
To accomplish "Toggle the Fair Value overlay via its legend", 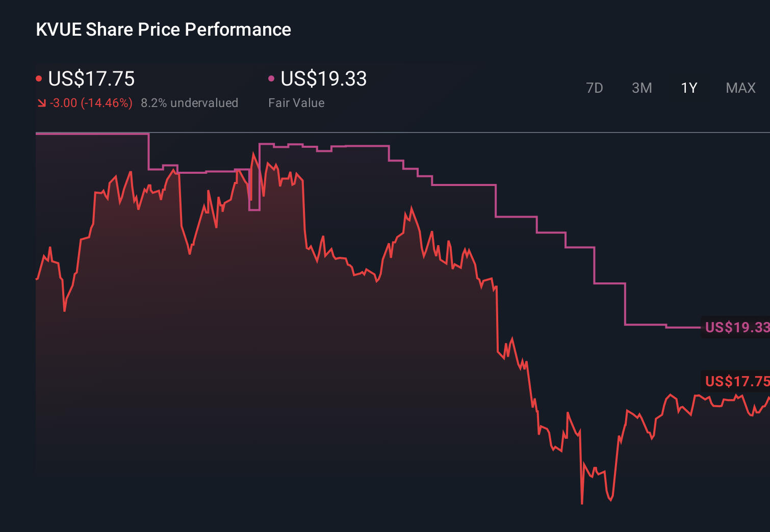I will coord(272,77).
